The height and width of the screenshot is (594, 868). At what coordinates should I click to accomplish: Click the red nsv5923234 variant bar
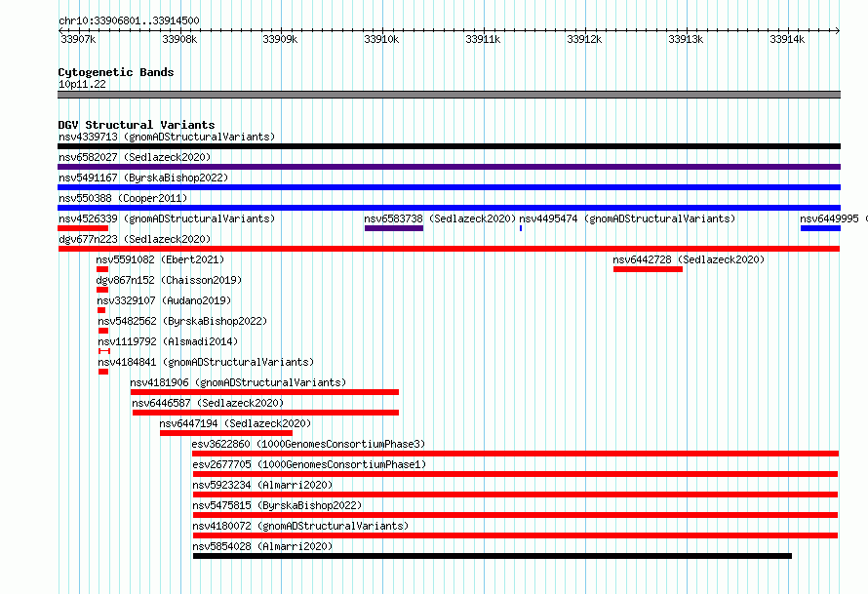pos(515,495)
